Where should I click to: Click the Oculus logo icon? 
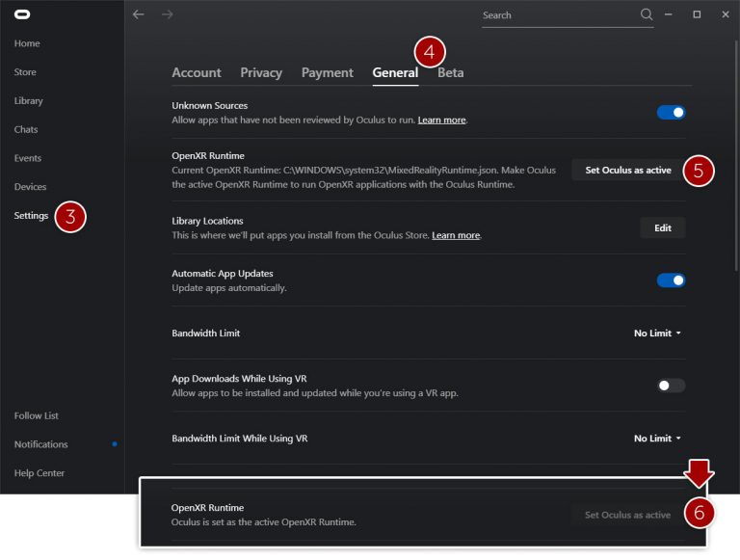point(22,14)
